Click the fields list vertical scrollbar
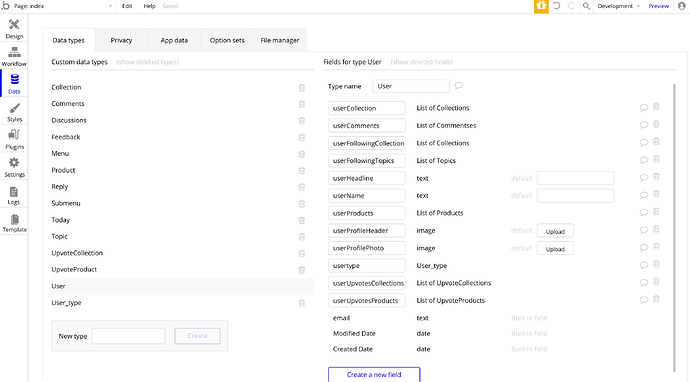690x382 pixels. 674,228
